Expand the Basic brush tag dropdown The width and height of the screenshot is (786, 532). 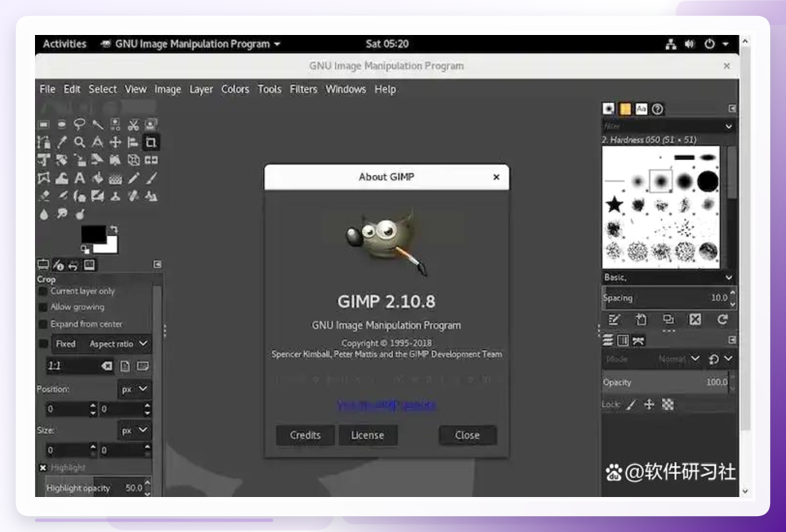pyautogui.click(x=667, y=277)
